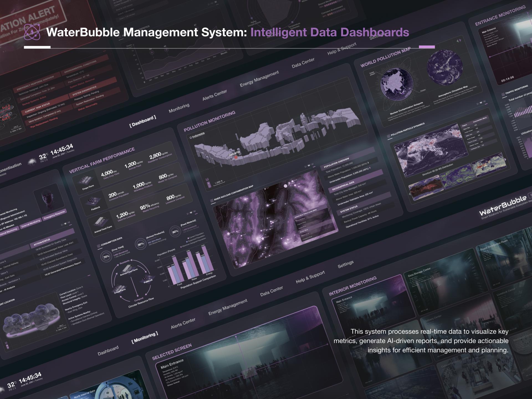Image resolution: width=532 pixels, height=399 pixels.
Task: Advance World Pollution Map with next arrow
Action: [461, 40]
